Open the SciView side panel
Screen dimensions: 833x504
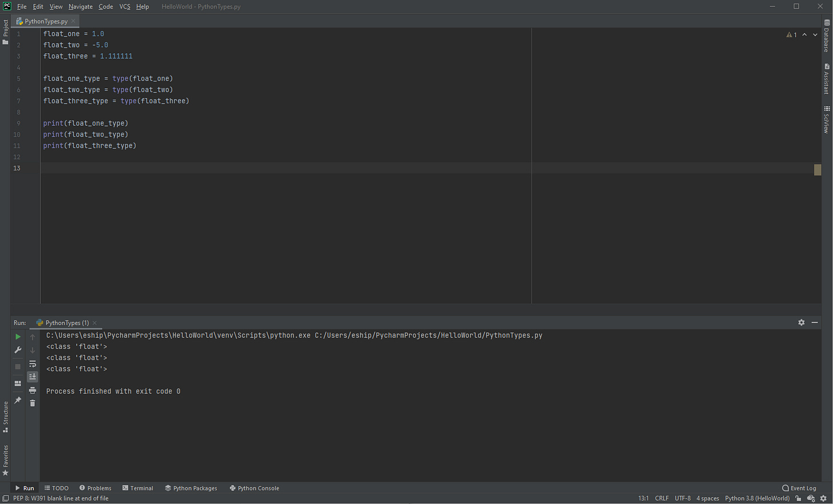(827, 120)
